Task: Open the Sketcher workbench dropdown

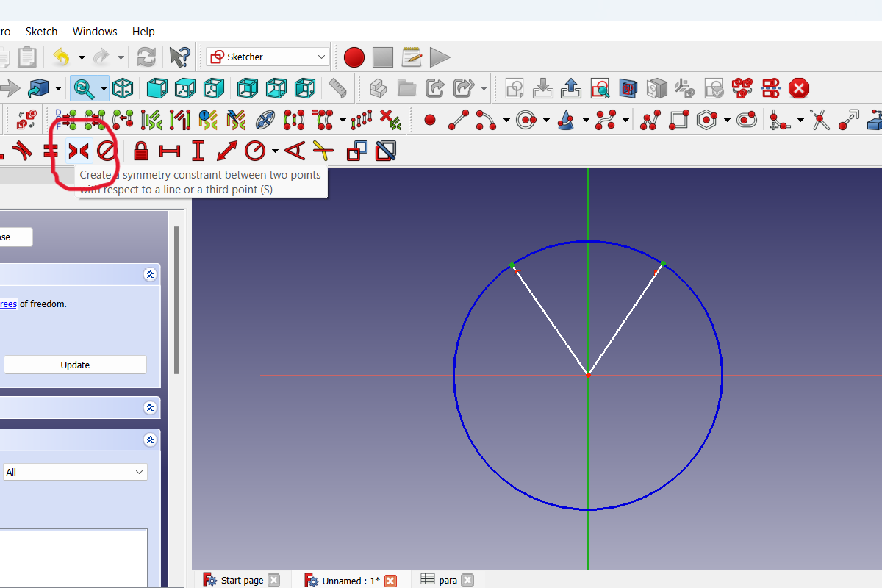Action: 268,57
